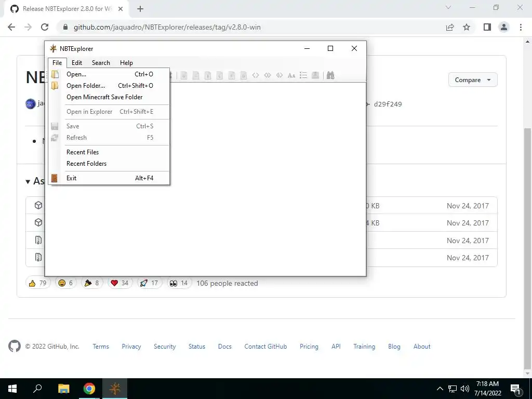The width and height of the screenshot is (532, 399).
Task: Reload the GitHub page
Action: pyautogui.click(x=45, y=27)
